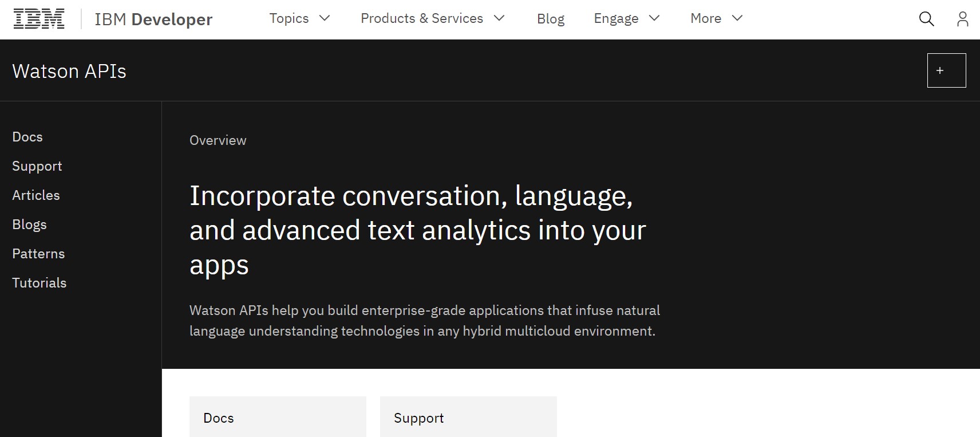This screenshot has height=437, width=980.
Task: Expand the Engage menu
Action: 627,18
